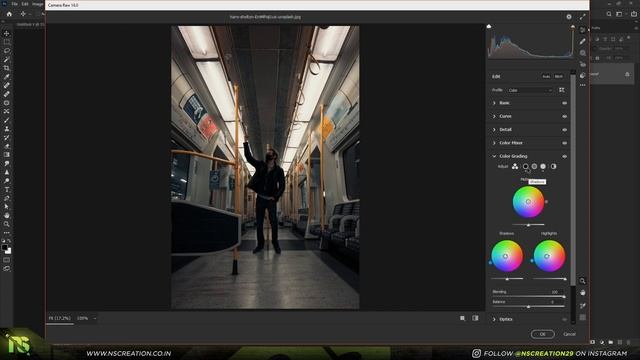Click the Midtones color wheel
The image size is (640, 360).
(x=528, y=202)
